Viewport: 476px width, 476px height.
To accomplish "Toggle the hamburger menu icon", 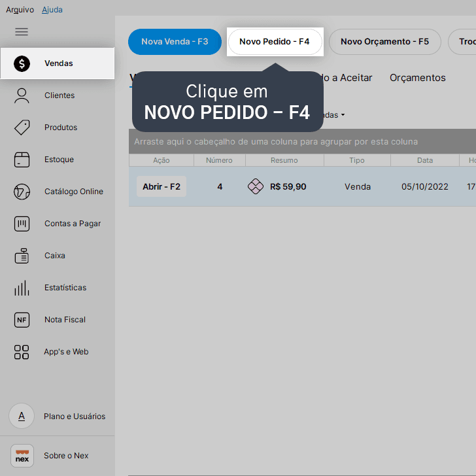I will pyautogui.click(x=22, y=31).
